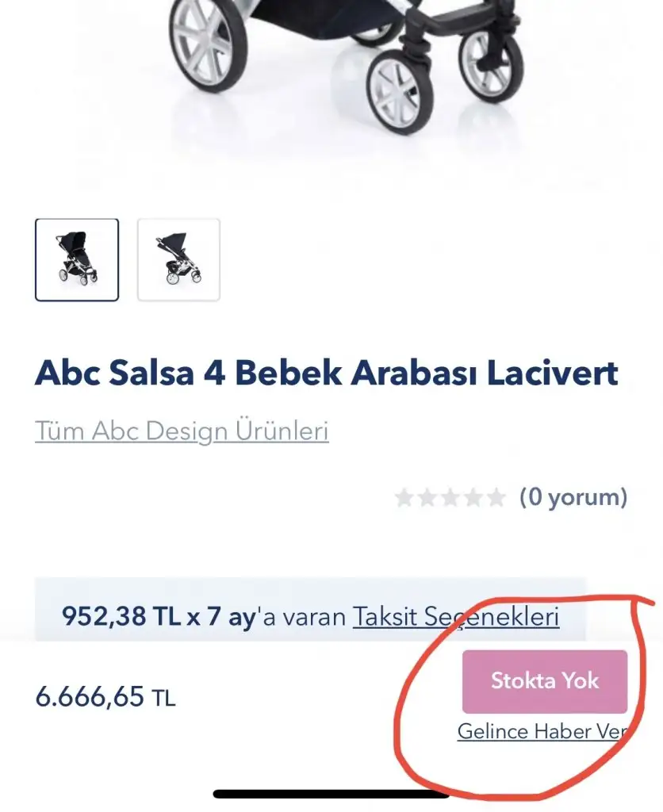The width and height of the screenshot is (663, 812).
Task: Click the third rating star
Action: click(x=450, y=498)
